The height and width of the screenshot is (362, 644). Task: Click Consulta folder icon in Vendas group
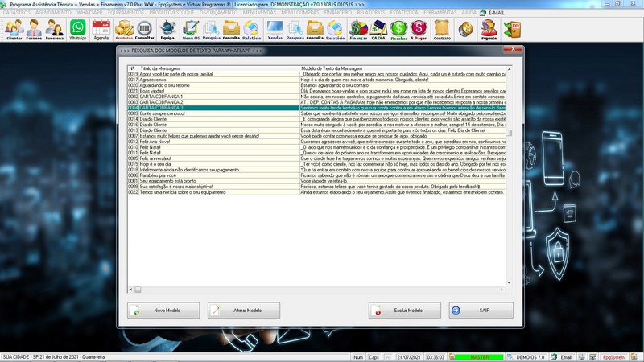coord(315,30)
